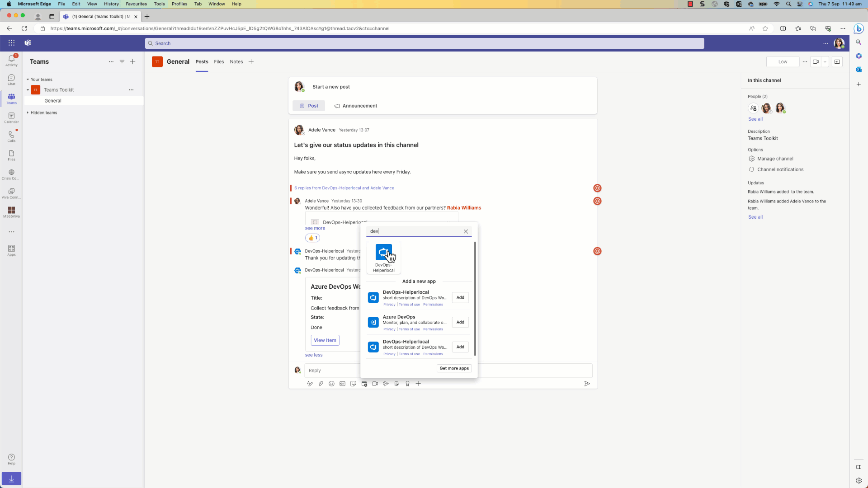868x488 pixels.
Task: Toggle the thumbs up reaction count
Action: 313,238
